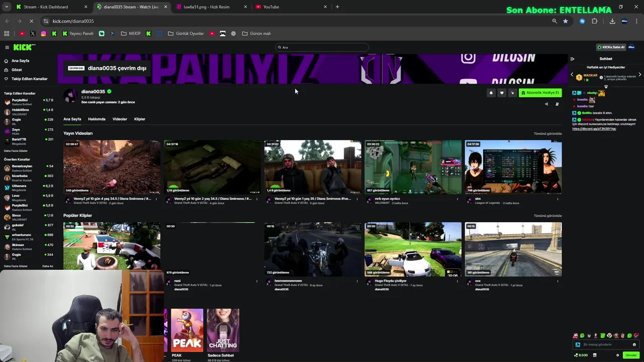Click the Ara search box
This screenshot has width=644, height=362.
[x=322, y=47]
